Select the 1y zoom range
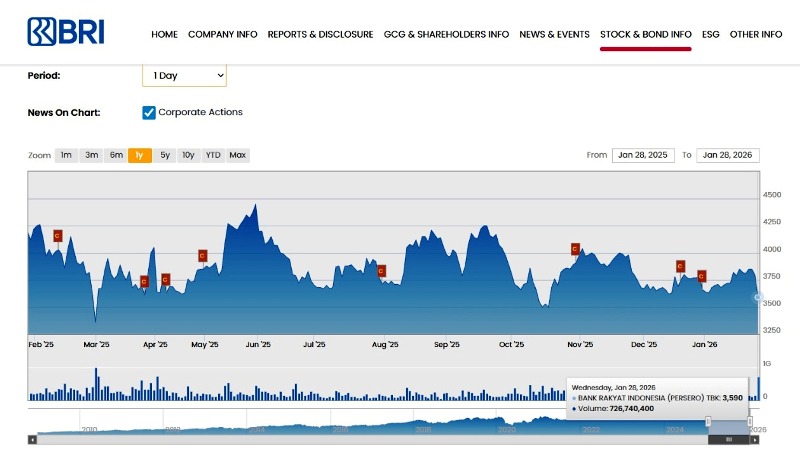 140,155
